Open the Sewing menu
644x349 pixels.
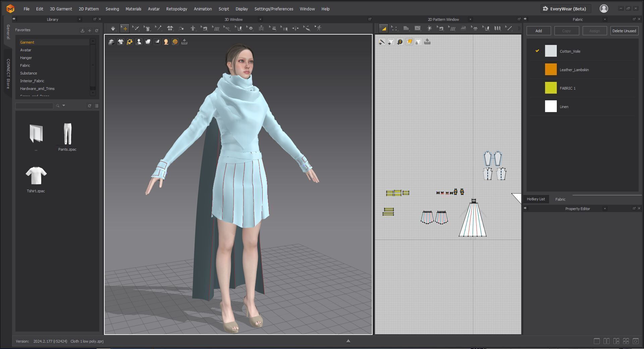coord(112,9)
